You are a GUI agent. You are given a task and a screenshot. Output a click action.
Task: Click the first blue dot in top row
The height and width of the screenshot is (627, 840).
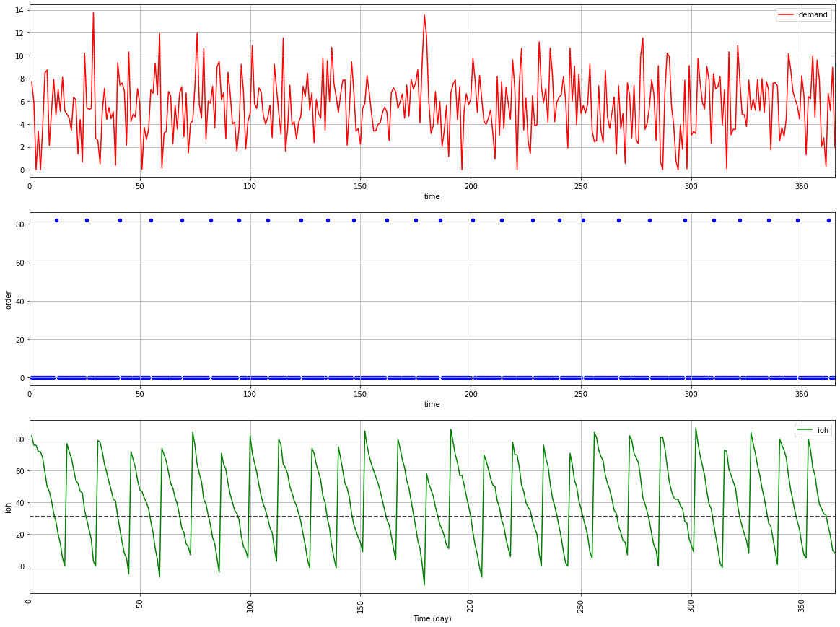[57, 220]
